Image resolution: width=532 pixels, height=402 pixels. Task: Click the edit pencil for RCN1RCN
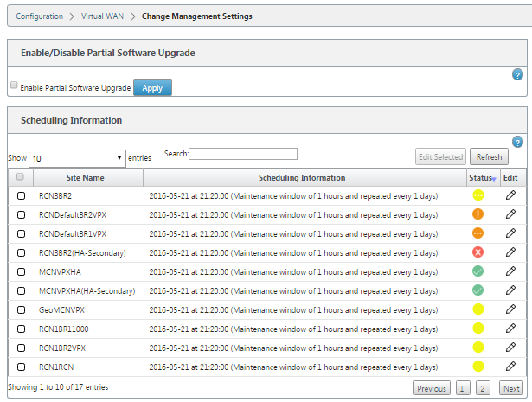[510, 366]
